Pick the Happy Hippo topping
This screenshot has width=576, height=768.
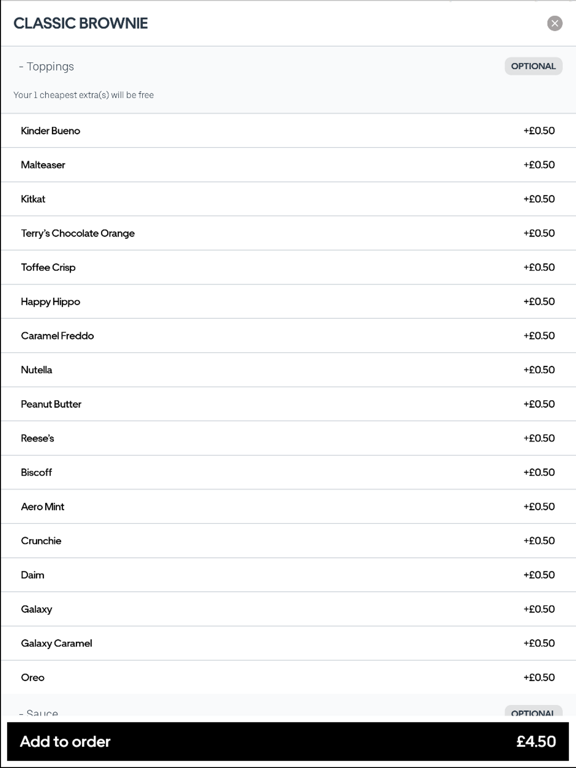coord(288,301)
